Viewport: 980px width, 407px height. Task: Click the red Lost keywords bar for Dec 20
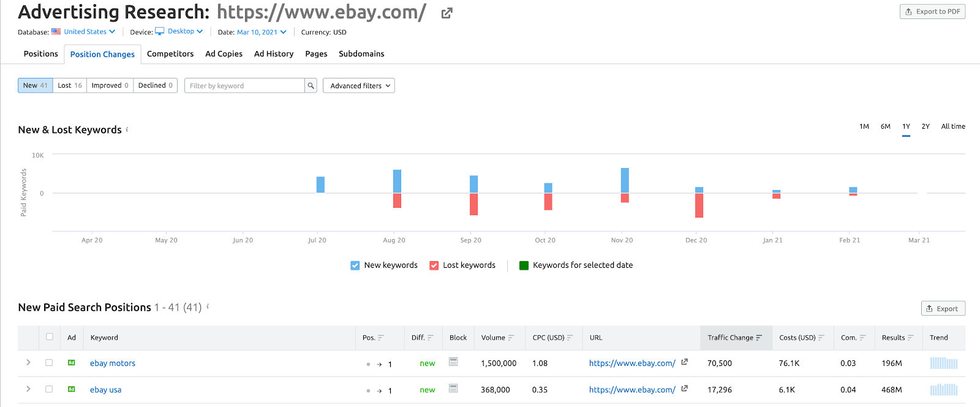[699, 205]
